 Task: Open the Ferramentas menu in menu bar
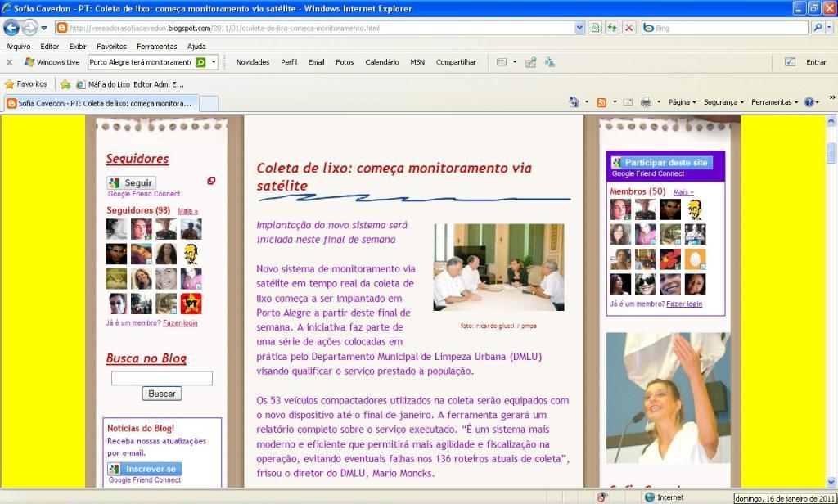(156, 47)
